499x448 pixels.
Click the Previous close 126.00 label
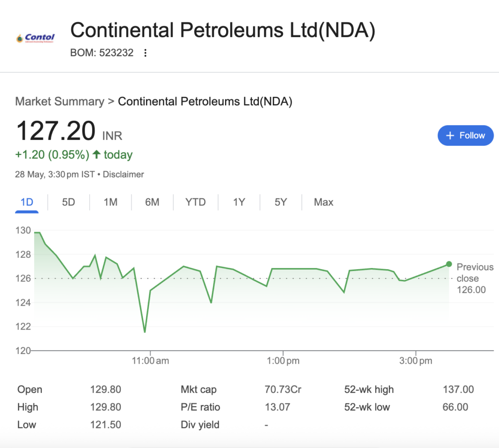[x=475, y=278]
